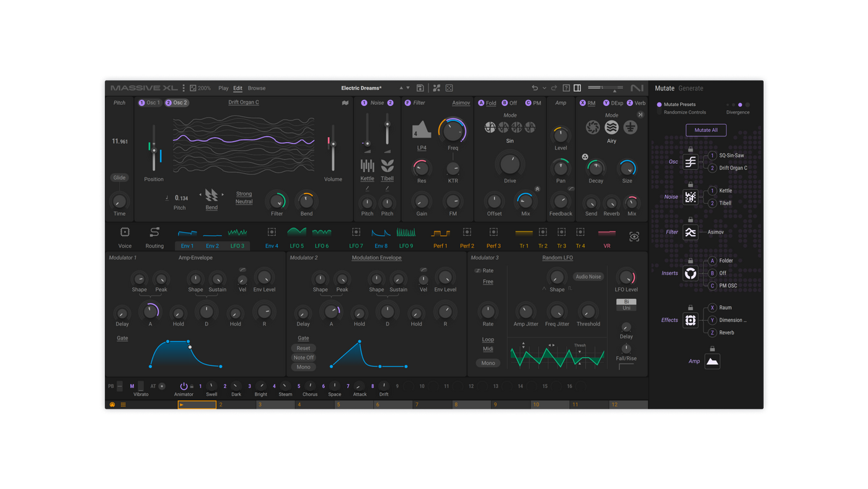Mutate the Filter section icon
The height and width of the screenshot is (489, 868).
pyautogui.click(x=690, y=232)
